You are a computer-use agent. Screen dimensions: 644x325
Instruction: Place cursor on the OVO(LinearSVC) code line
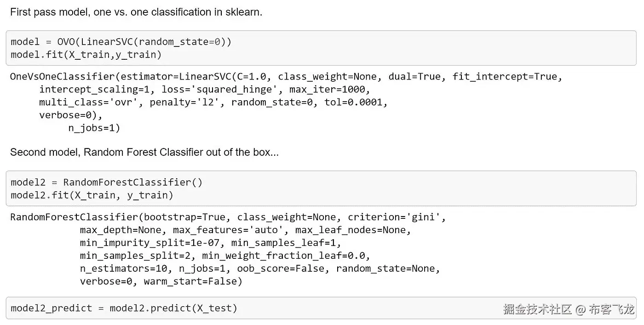coord(121,42)
